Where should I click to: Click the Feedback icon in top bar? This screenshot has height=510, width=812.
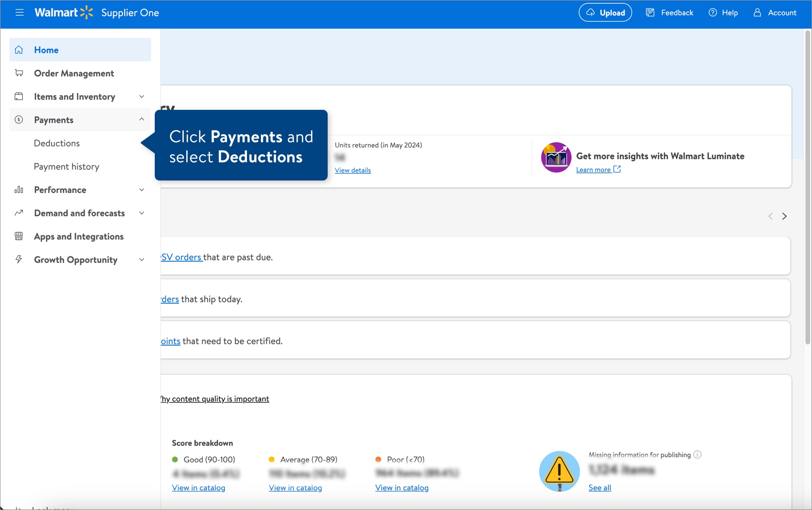point(650,12)
